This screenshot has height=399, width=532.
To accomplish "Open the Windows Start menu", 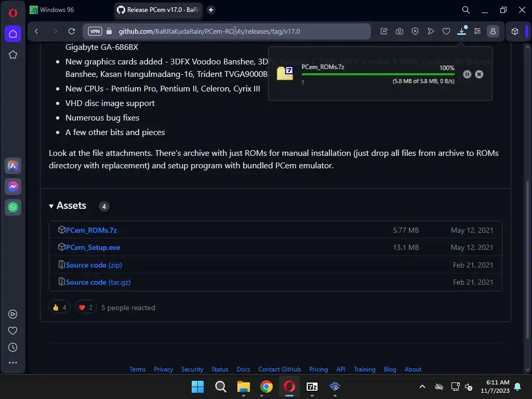I will [197, 387].
